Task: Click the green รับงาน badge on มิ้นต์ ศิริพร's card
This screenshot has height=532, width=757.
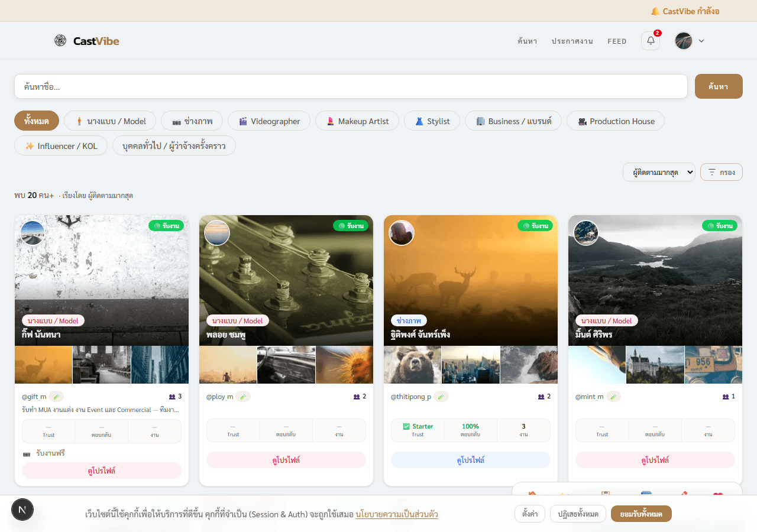Action: (x=720, y=226)
